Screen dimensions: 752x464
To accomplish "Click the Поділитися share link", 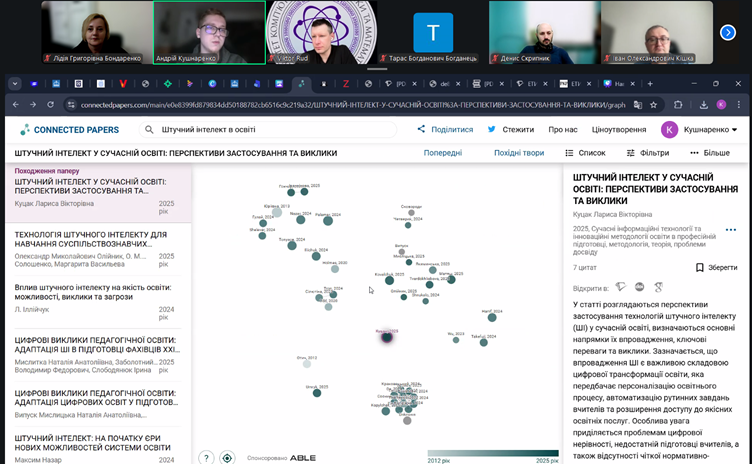I will coord(445,129).
